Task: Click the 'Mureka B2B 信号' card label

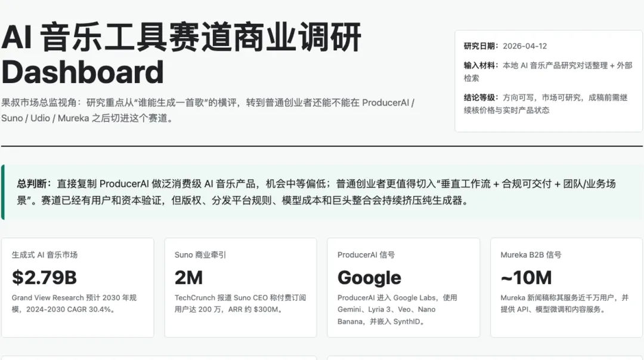Action: (531, 255)
